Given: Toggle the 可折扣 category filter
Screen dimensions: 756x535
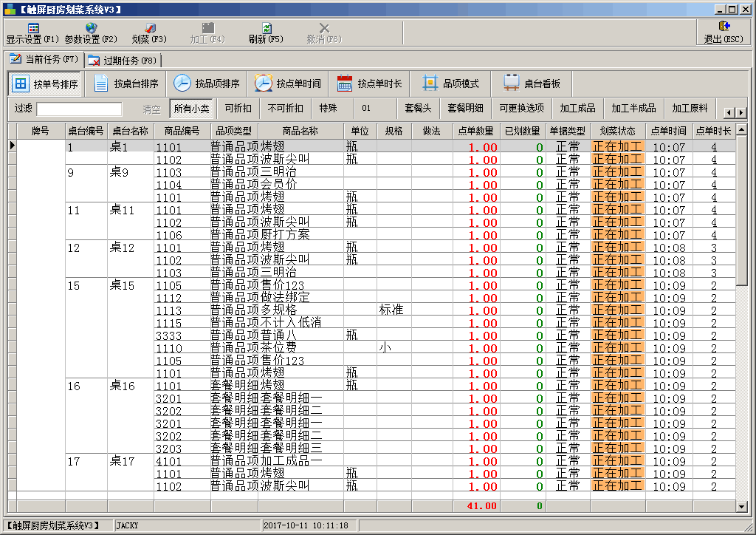Looking at the screenshot, I should coord(238,109).
